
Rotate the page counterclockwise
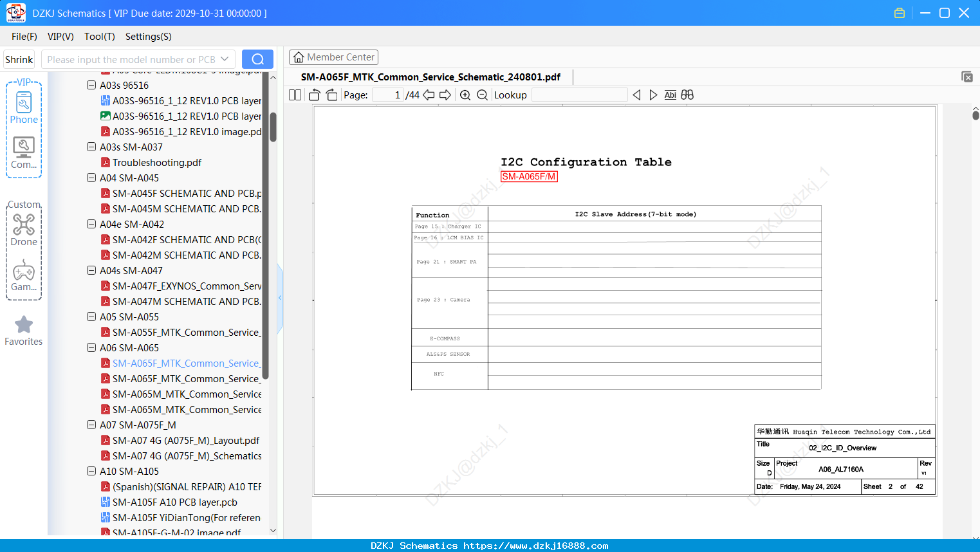tap(315, 95)
